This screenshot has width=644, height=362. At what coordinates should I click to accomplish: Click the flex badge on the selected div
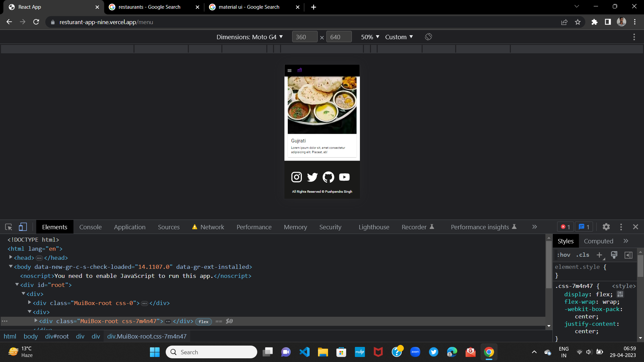tap(203, 321)
